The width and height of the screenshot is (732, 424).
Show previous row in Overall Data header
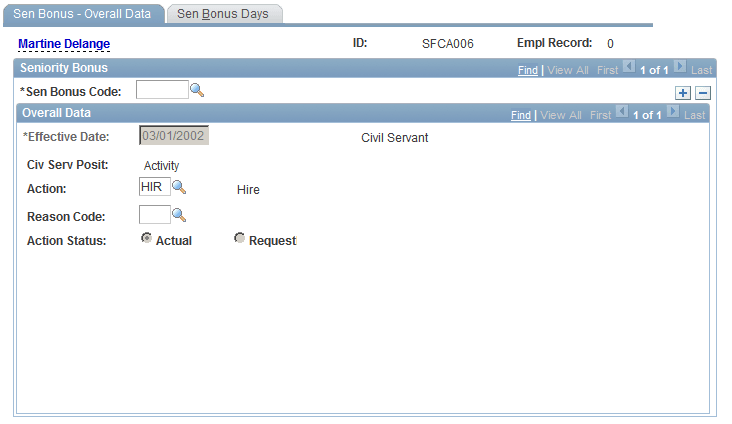(x=622, y=112)
